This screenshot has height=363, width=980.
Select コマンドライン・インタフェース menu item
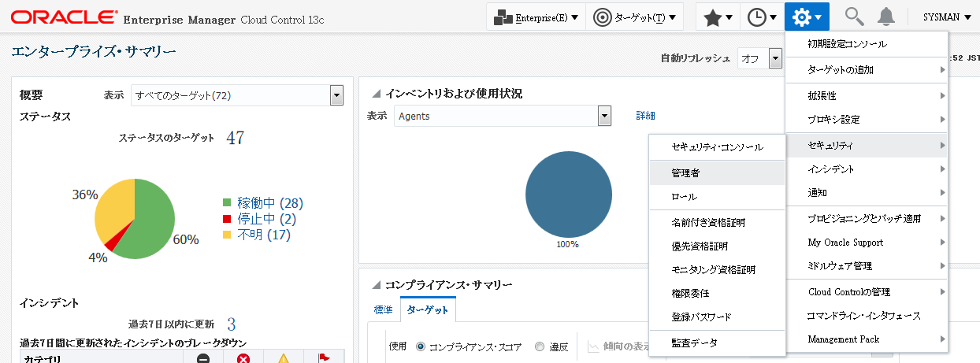[x=867, y=316]
